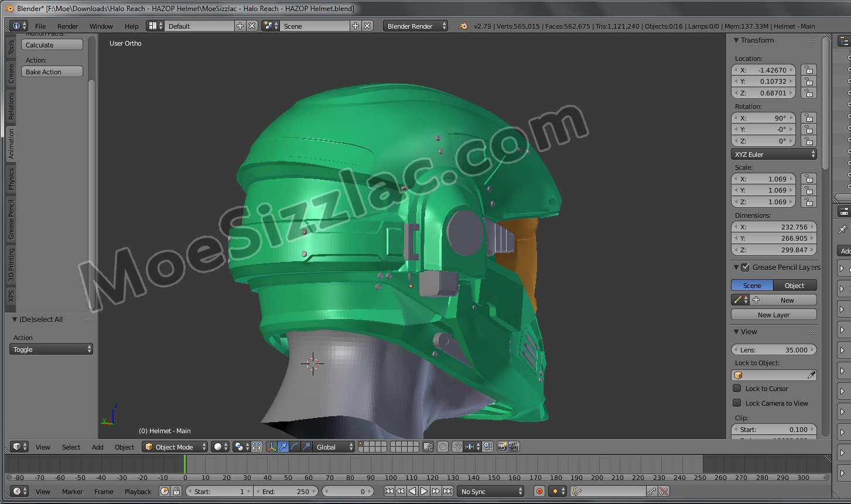The height and width of the screenshot is (504, 851).
Task: Click the translate manipulator arrow icon
Action: 283,447
